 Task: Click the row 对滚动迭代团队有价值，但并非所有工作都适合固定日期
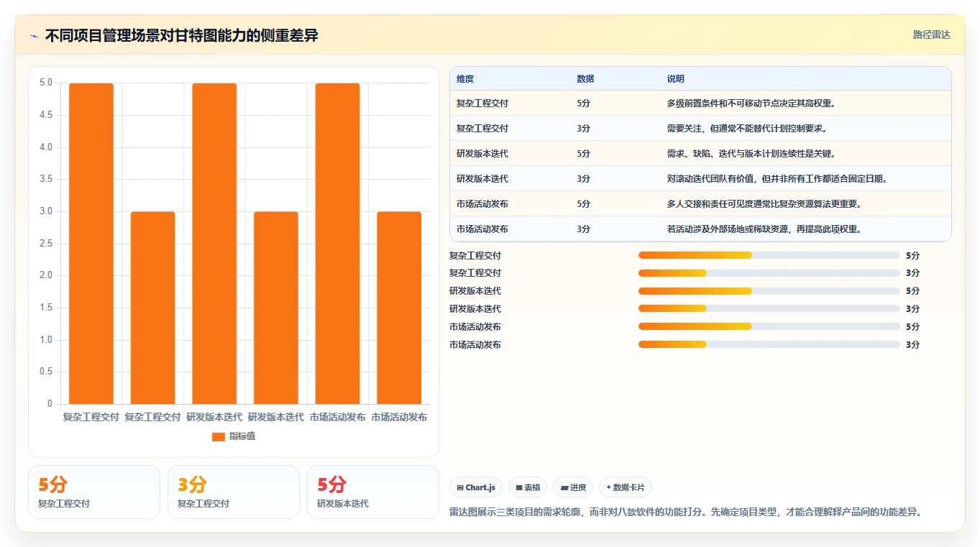pyautogui.click(x=700, y=178)
